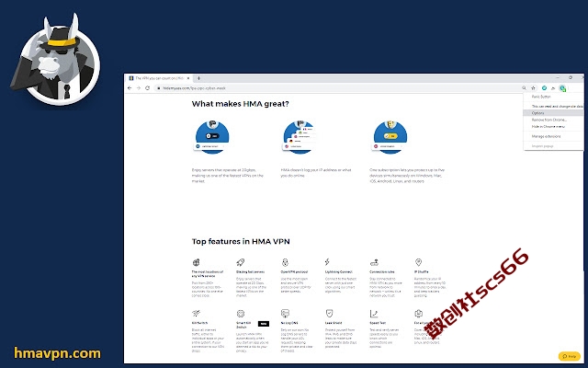Choose 'Hide in Chrome menu' entry

548,127
